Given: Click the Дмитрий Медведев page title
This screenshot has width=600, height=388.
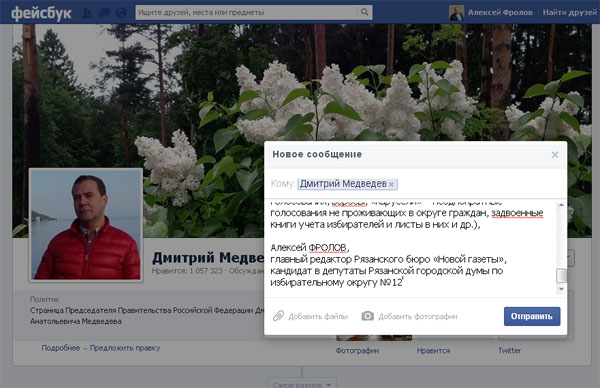Looking at the screenshot, I should coord(208,258).
